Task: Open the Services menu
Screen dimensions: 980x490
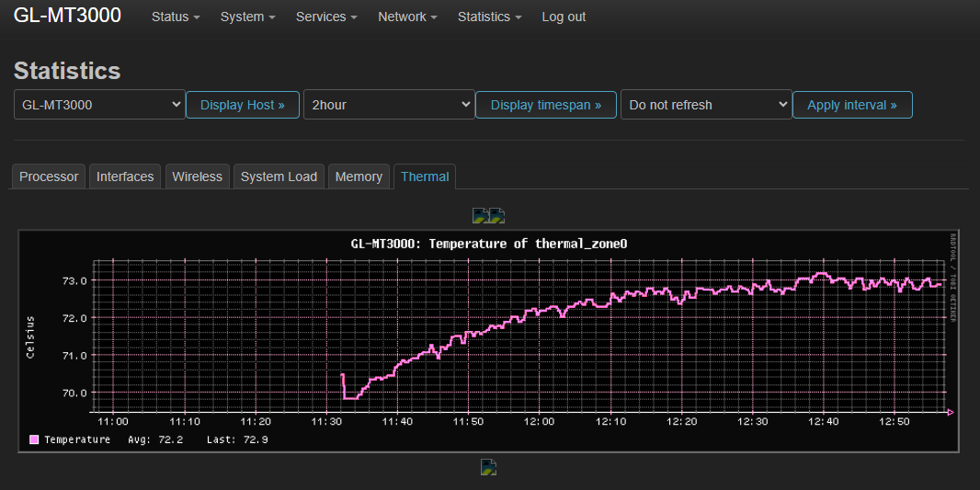Action: point(326,17)
